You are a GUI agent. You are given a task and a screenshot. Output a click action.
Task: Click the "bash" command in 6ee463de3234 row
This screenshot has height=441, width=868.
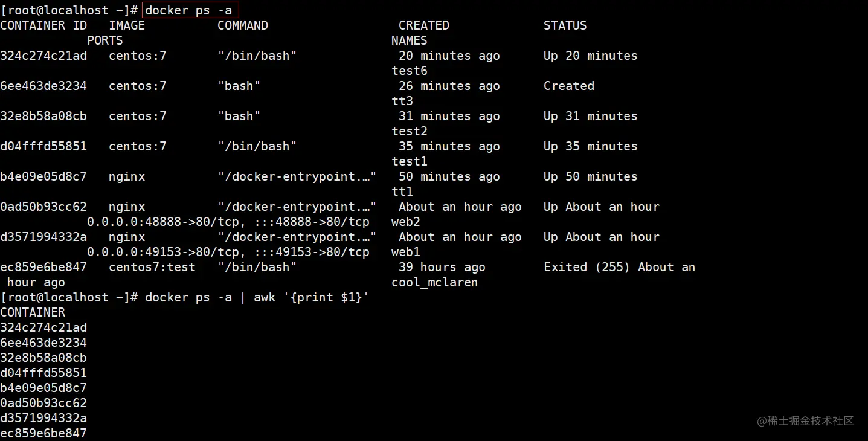(x=239, y=86)
